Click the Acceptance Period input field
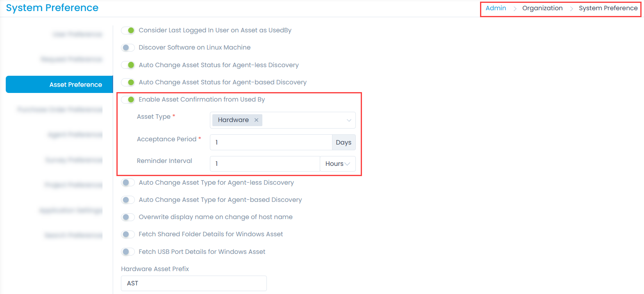Screen dimensions: 644x294 pyautogui.click(x=271, y=142)
